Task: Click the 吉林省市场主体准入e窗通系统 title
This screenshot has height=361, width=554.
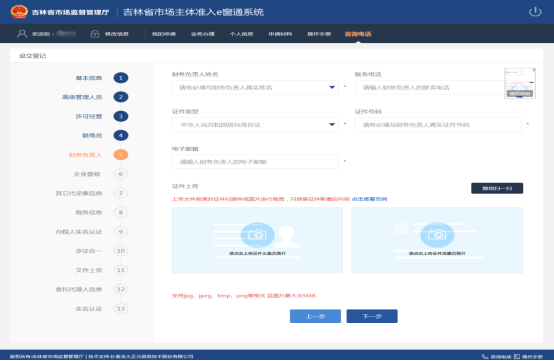Action: 193,12
